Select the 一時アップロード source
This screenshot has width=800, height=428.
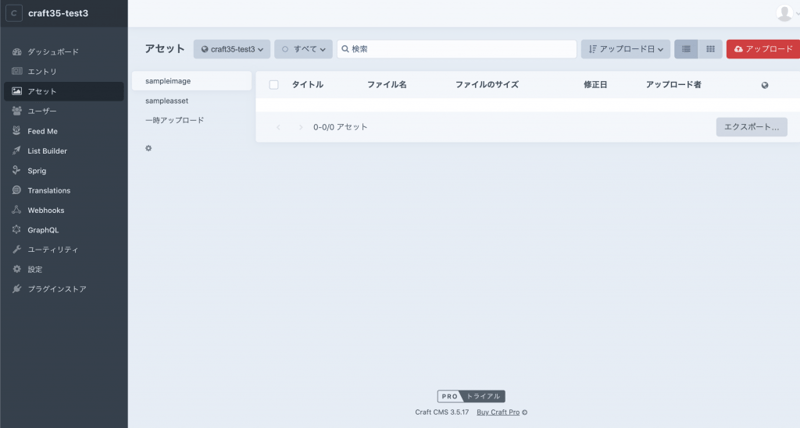click(192, 120)
